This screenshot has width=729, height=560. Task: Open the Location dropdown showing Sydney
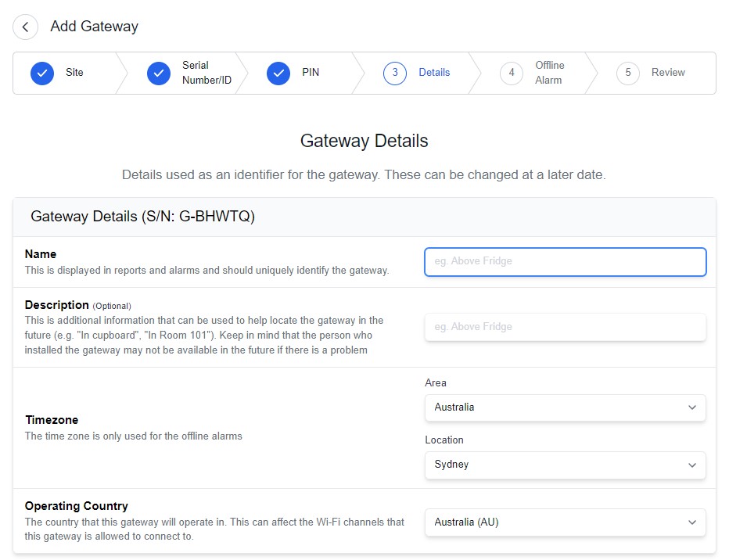(x=566, y=465)
